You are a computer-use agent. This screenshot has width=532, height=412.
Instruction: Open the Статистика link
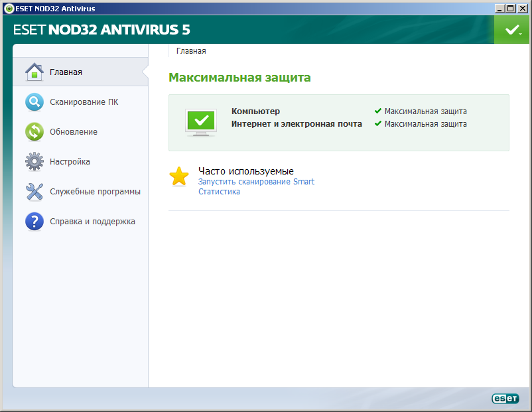pyautogui.click(x=219, y=192)
